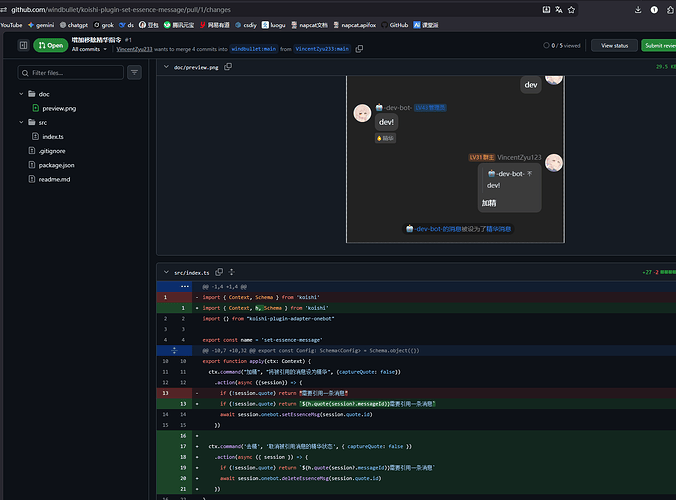Click the preview.png image thumbnail
The height and width of the screenshot is (500, 676).
455,159
